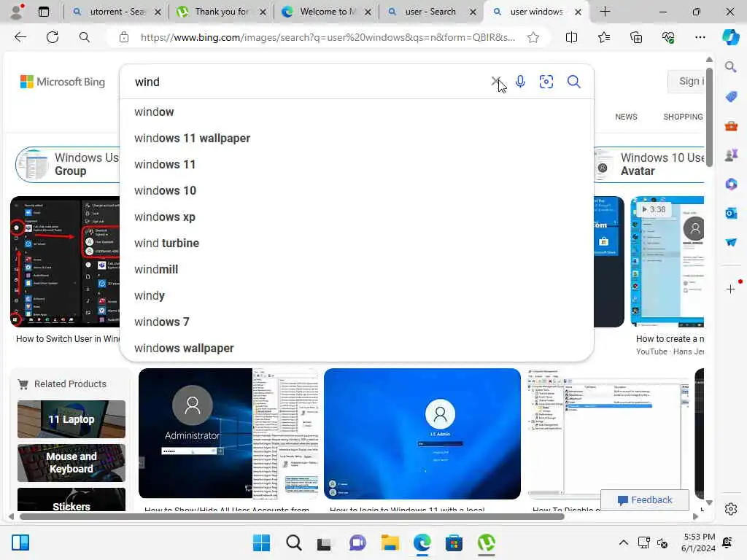Select suggestion "windows 10"
The height and width of the screenshot is (560, 747).
click(356, 190)
